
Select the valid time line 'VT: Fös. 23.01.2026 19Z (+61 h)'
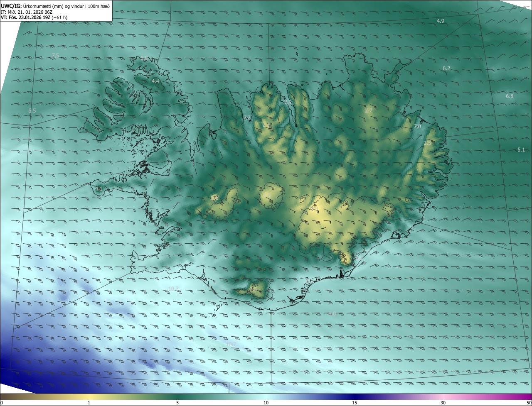[35, 17]
